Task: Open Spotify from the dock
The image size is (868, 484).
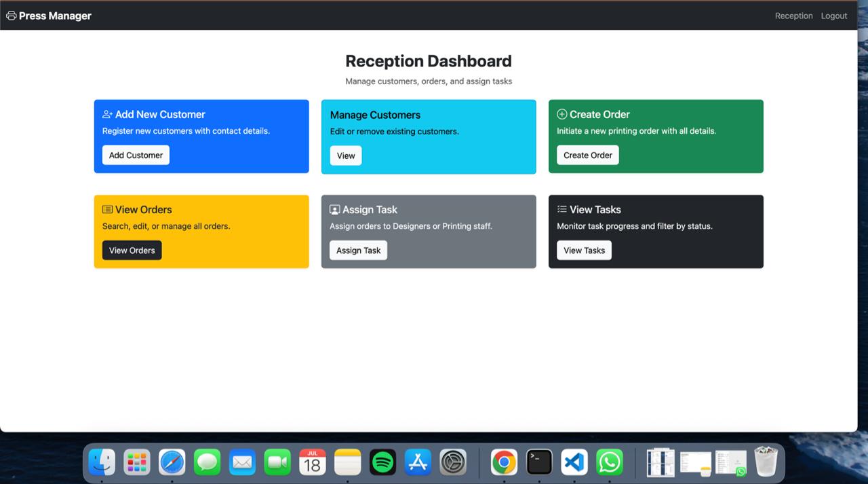Action: click(x=383, y=462)
